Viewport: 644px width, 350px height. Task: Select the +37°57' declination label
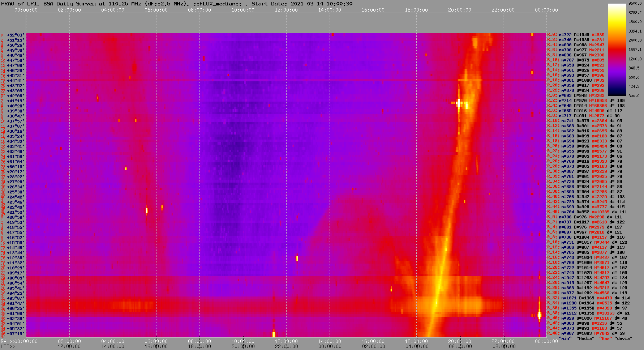[x=16, y=121]
